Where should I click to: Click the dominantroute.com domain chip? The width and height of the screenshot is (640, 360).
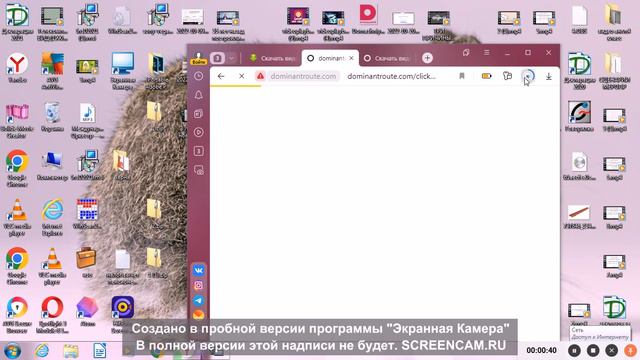(303, 76)
